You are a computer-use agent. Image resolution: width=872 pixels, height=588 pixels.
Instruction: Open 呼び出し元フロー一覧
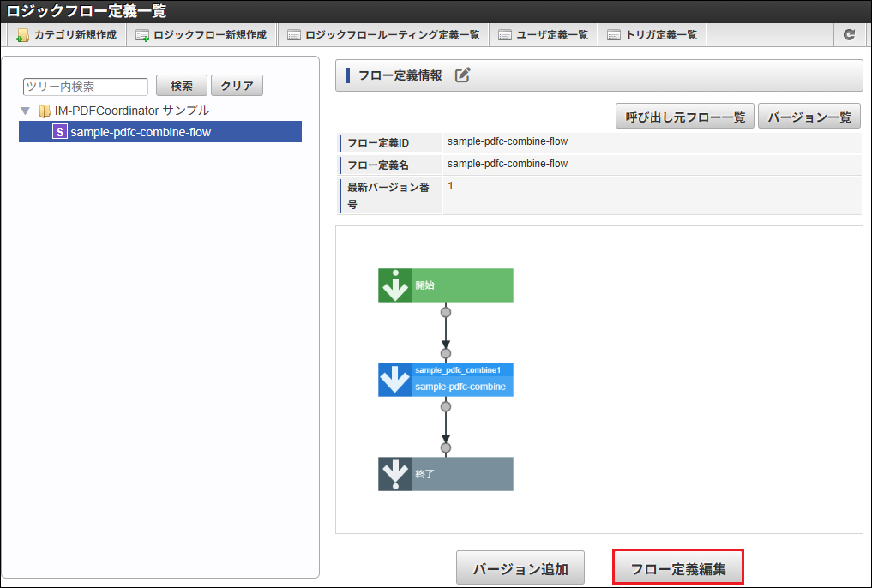(684, 117)
